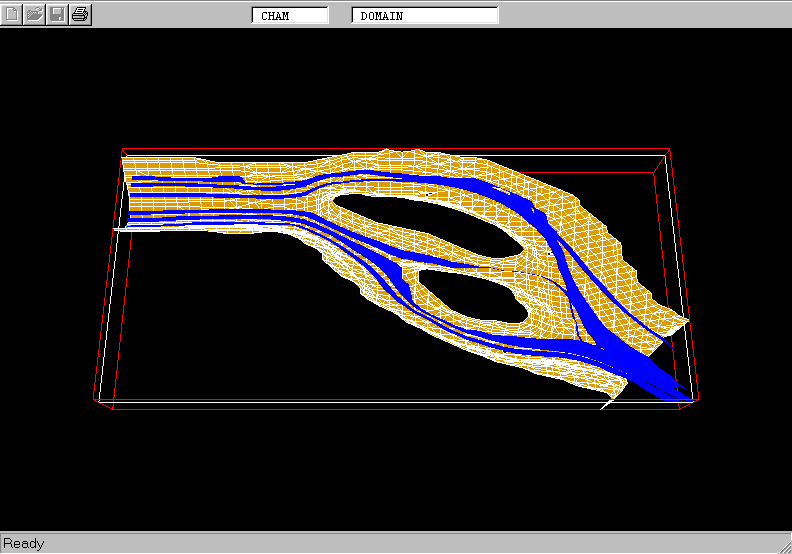
Task: Save using the floppy disk icon
Action: [58, 15]
